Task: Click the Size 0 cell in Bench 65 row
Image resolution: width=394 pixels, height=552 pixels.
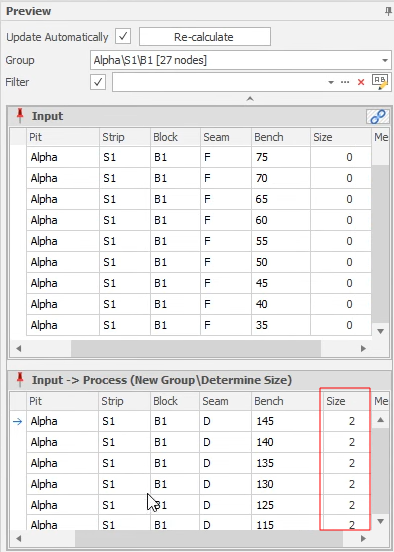Action: pos(341,199)
